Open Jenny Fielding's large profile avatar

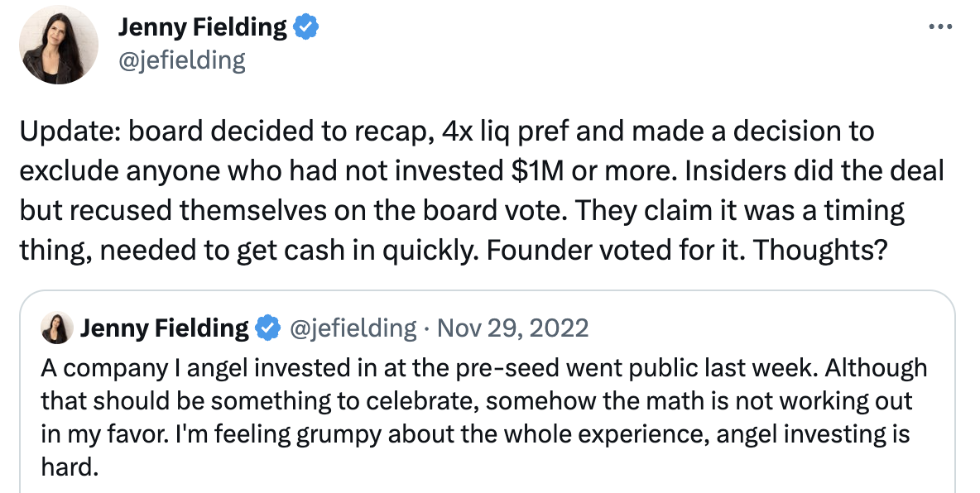(58, 45)
